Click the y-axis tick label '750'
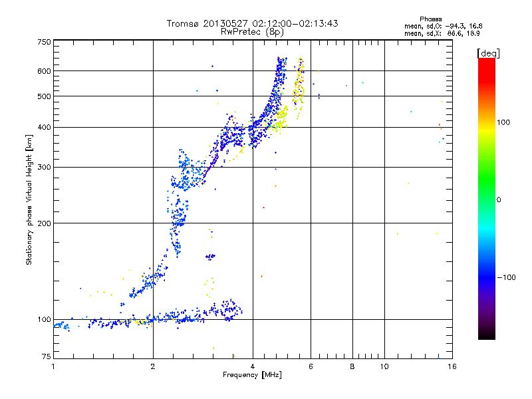 tap(45, 42)
